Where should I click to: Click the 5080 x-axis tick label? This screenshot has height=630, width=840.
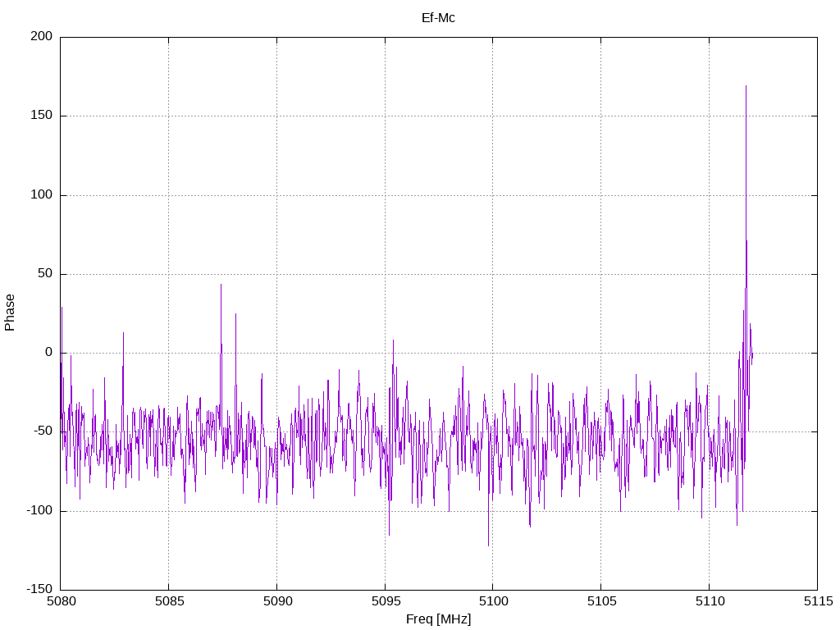click(x=61, y=602)
